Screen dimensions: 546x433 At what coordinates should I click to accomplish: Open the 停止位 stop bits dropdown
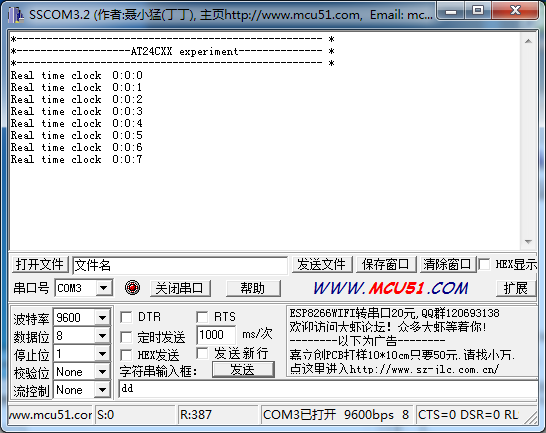102,354
